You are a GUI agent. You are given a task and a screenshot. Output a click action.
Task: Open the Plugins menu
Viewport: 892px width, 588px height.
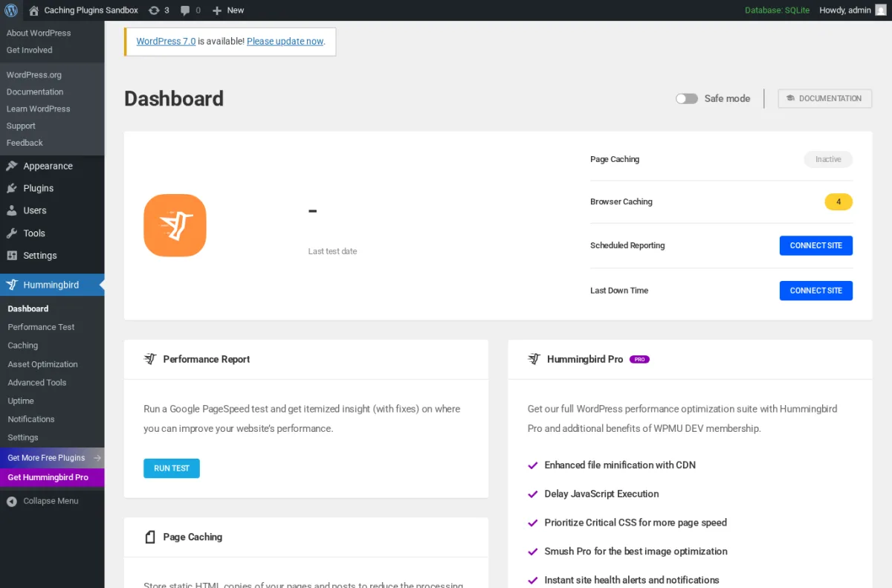coord(52,188)
